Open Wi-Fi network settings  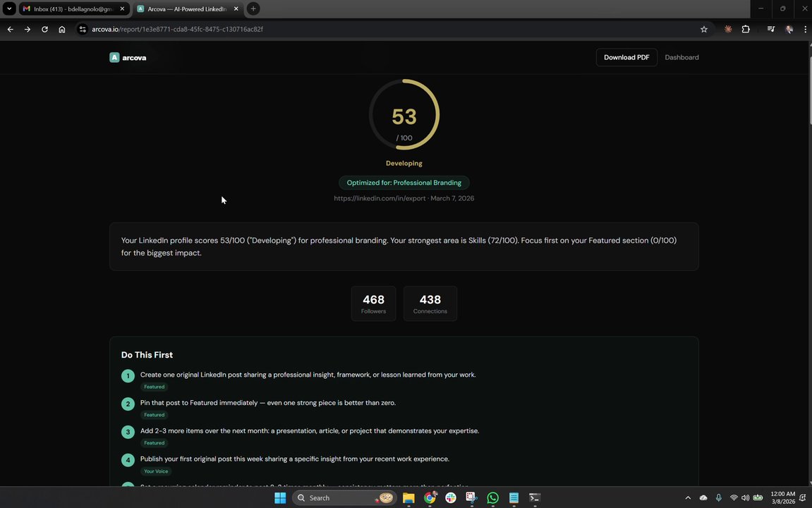click(x=734, y=497)
